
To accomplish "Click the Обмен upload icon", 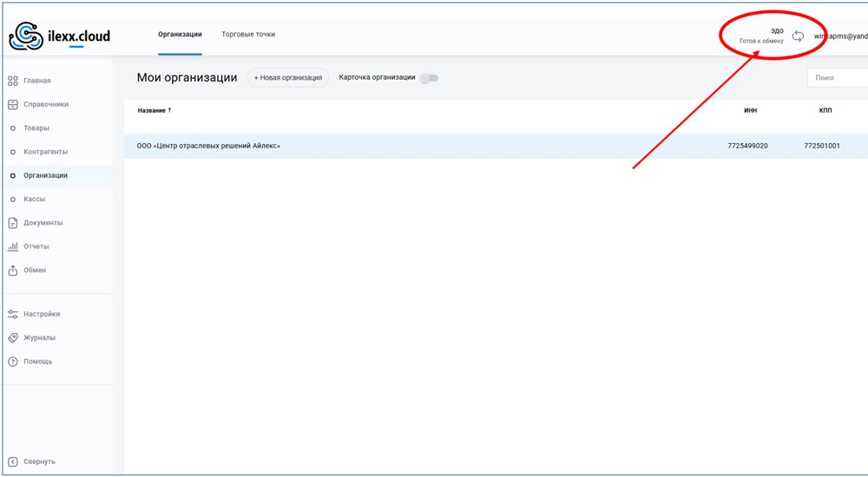I will coord(13,271).
